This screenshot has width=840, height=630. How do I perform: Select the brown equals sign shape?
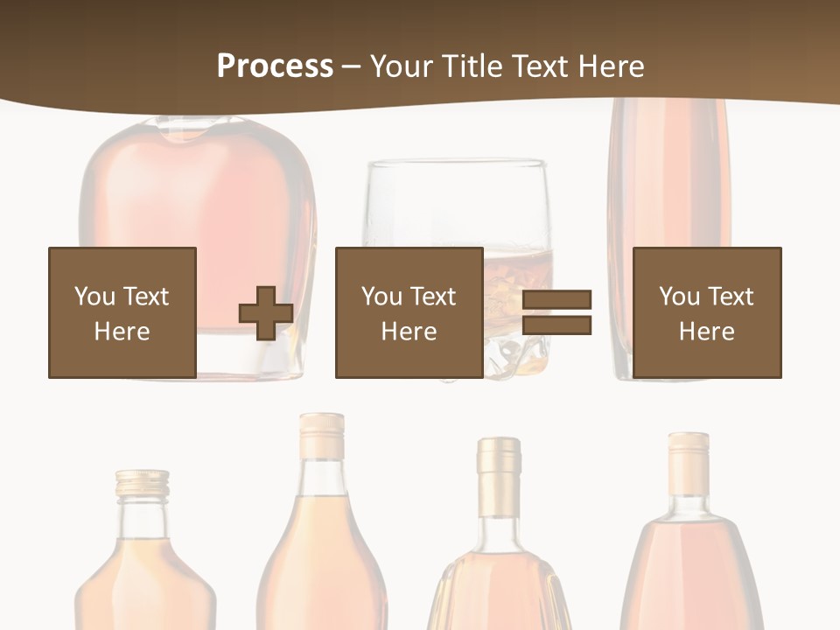click(557, 312)
